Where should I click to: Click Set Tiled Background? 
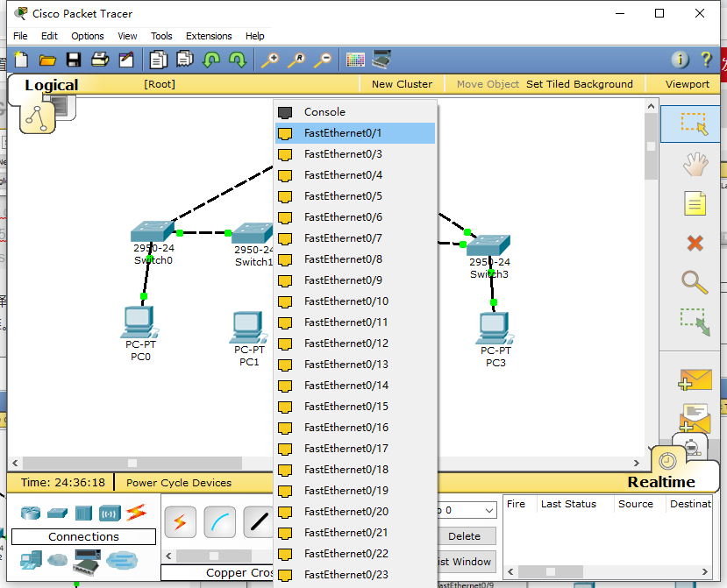pos(579,84)
